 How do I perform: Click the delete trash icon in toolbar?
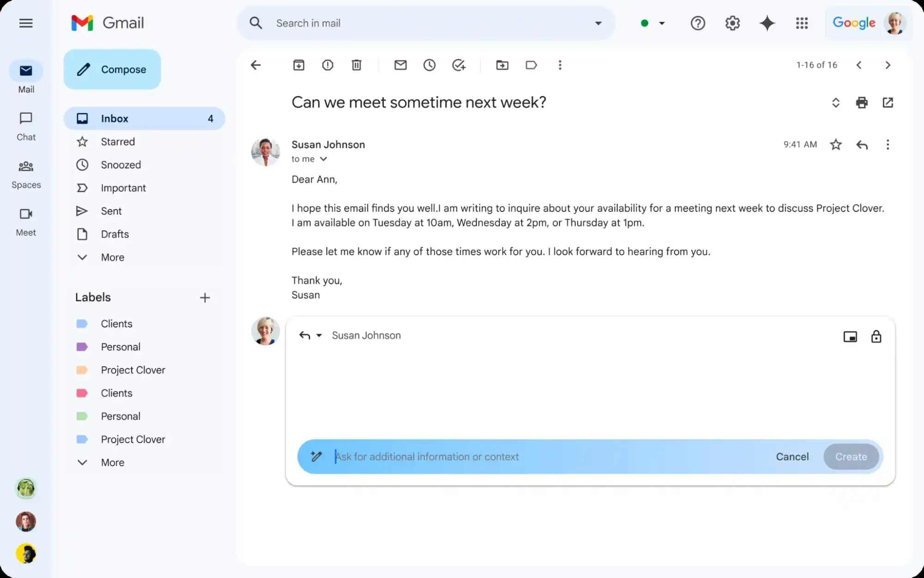357,65
